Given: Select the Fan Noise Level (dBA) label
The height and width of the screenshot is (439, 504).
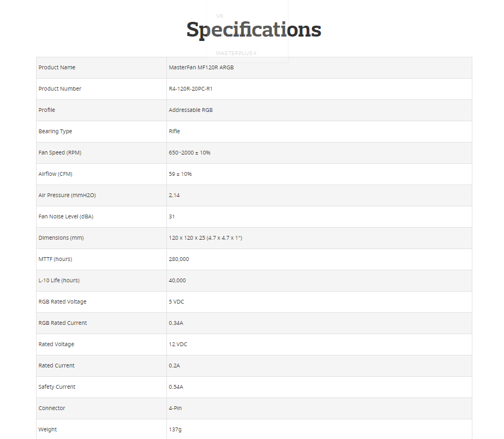Looking at the screenshot, I should click(x=66, y=217).
